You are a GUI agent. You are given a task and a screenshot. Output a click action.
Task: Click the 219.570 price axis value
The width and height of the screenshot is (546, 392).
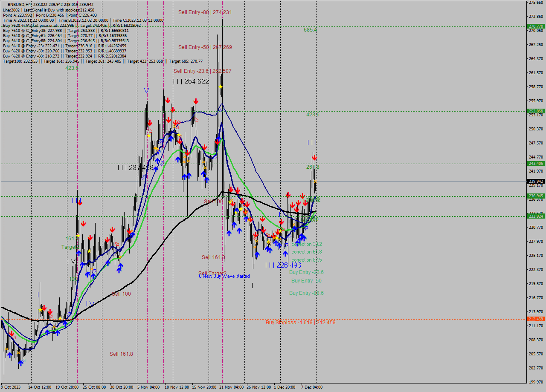pos(536,284)
